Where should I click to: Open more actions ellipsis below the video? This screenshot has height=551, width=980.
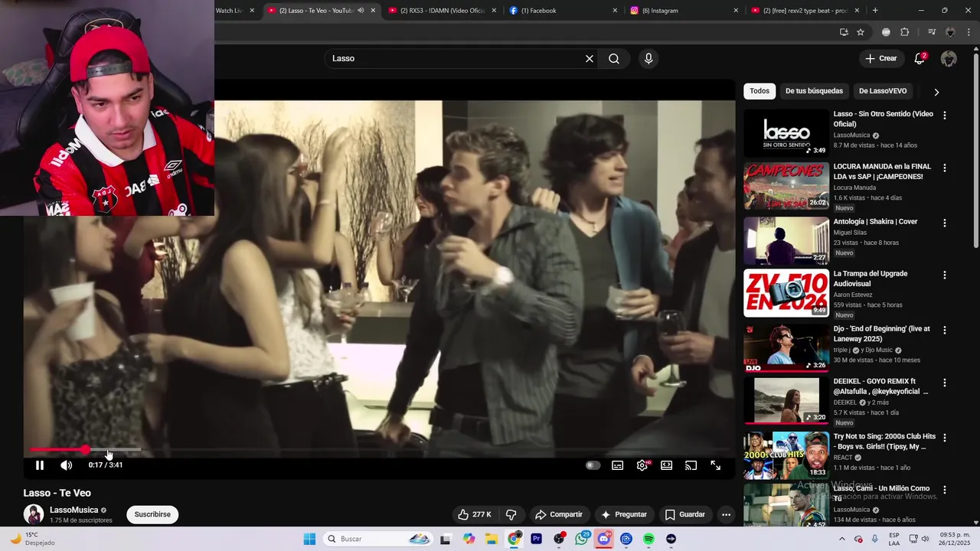(726, 514)
